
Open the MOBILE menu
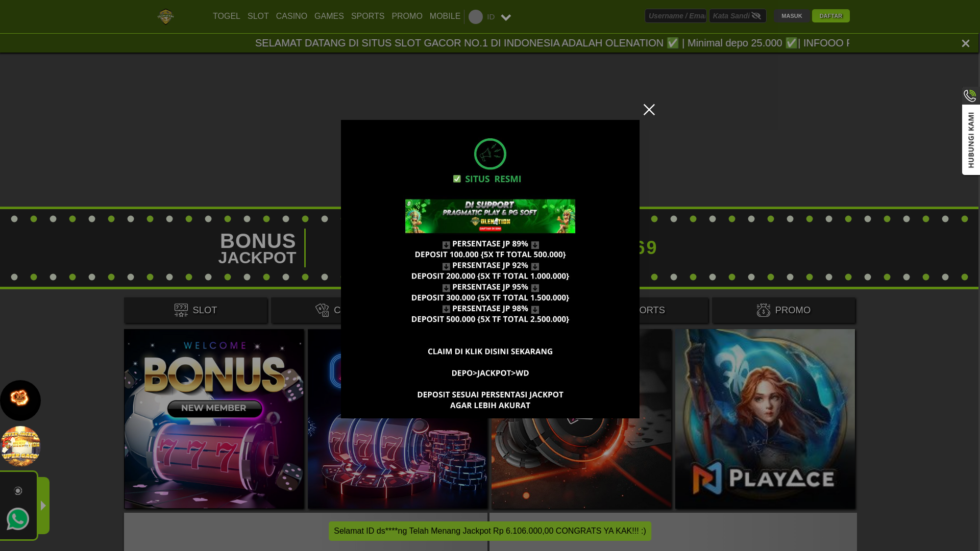(x=445, y=16)
